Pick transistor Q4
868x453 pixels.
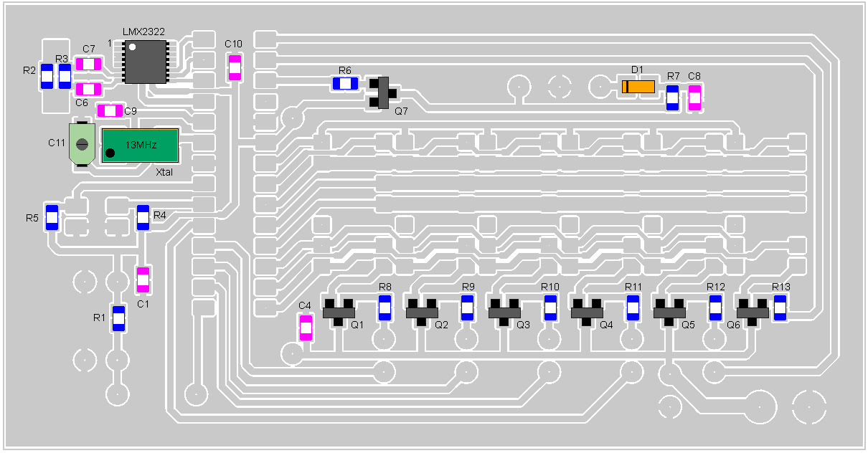pos(587,313)
